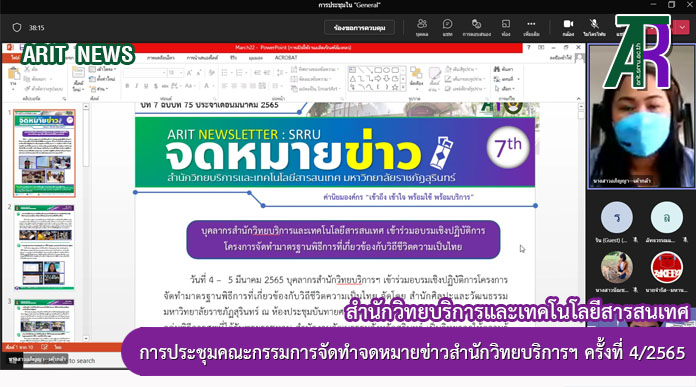Click the Format Painter brush icon
The height and width of the screenshot is (387, 696).
coord(28,89)
